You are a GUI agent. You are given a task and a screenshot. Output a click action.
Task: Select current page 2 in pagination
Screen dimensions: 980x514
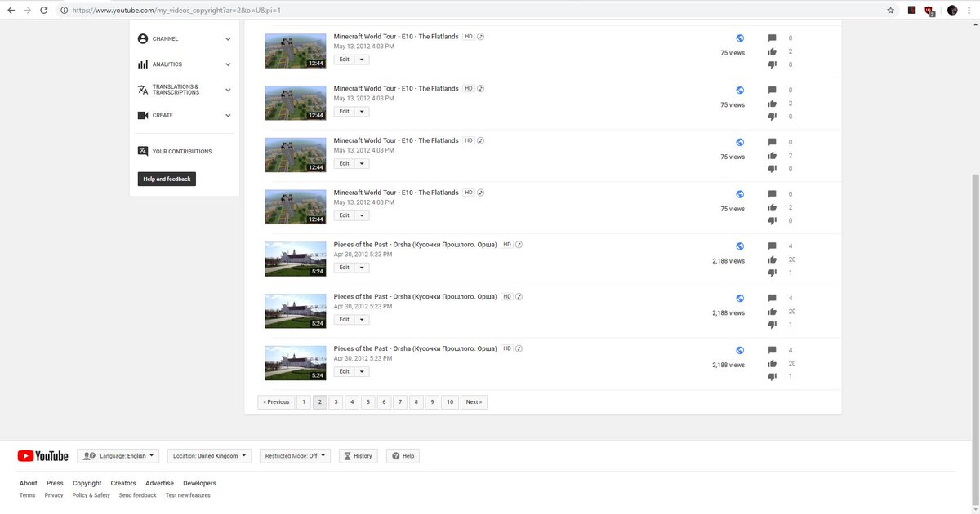[x=319, y=401]
